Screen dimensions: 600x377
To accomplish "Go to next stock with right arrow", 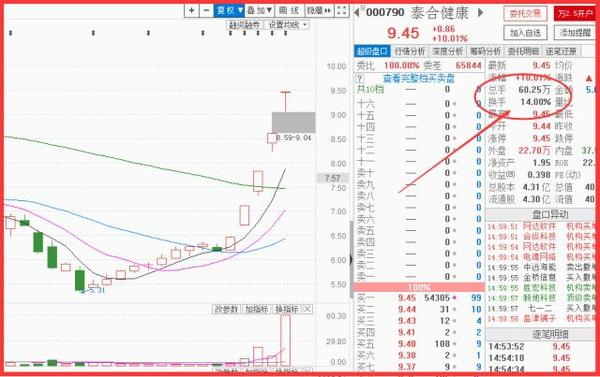I will [481, 13].
